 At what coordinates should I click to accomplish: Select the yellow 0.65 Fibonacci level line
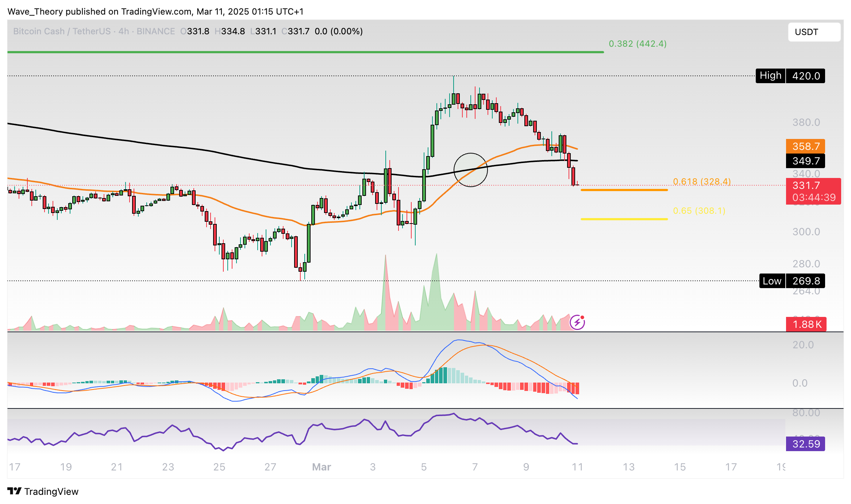point(624,219)
